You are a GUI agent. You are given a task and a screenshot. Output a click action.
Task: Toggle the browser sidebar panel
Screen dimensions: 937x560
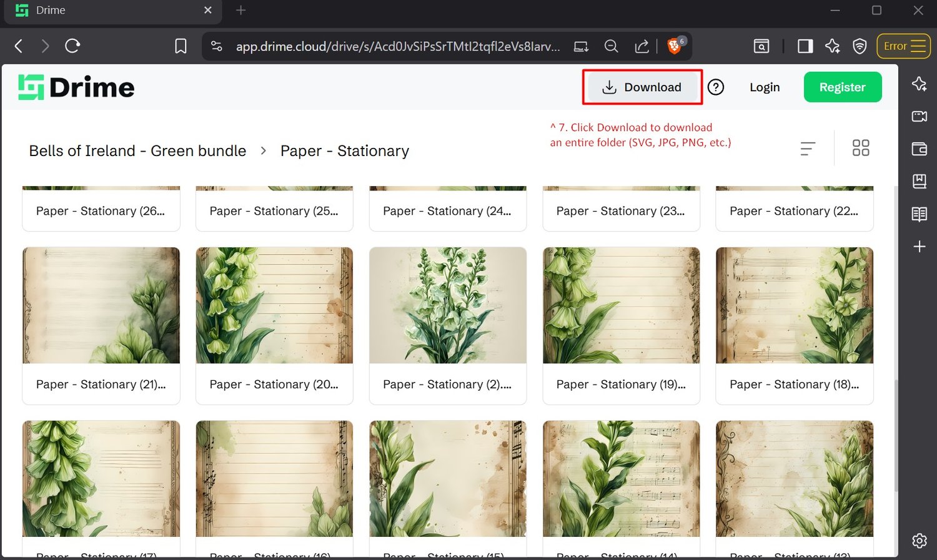point(805,46)
